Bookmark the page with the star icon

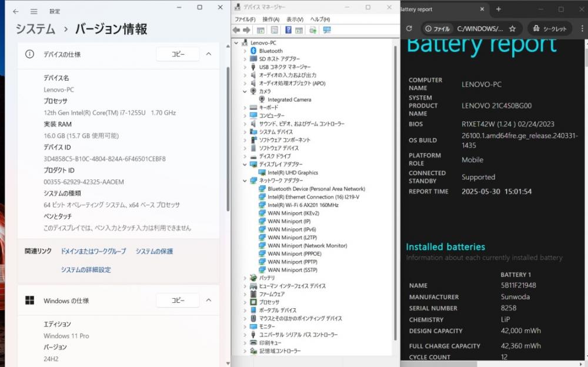click(512, 28)
